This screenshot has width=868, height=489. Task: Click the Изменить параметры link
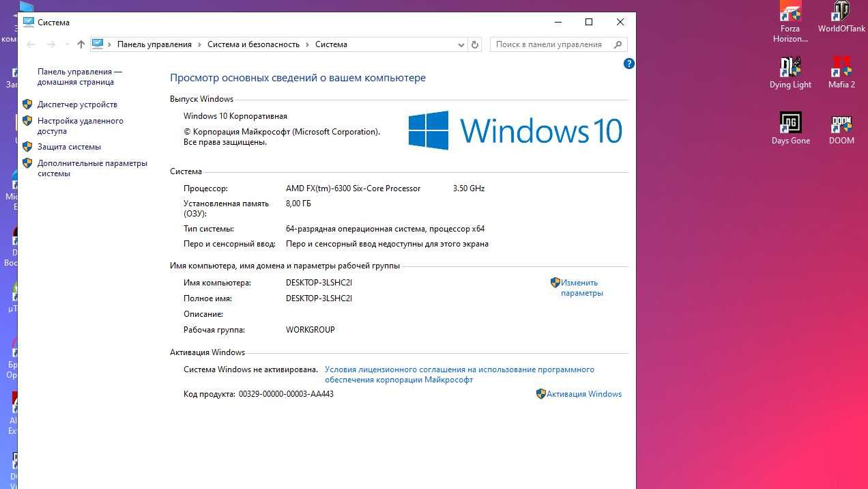click(581, 288)
